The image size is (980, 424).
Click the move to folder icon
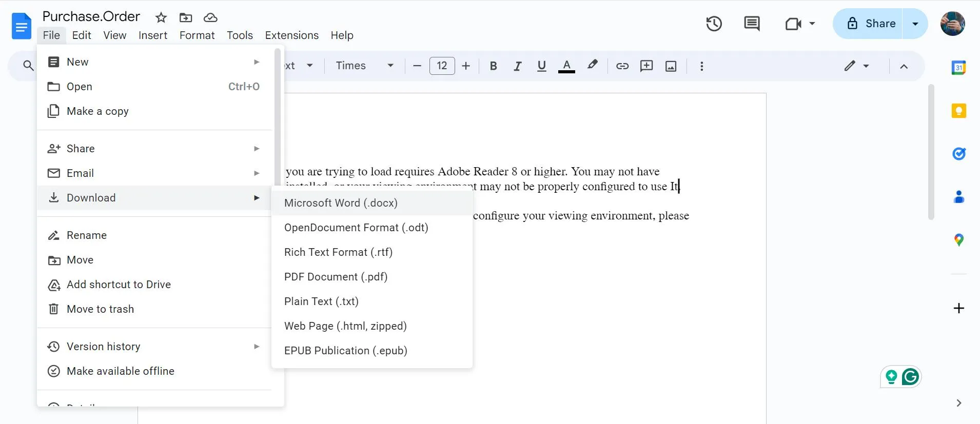[186, 17]
